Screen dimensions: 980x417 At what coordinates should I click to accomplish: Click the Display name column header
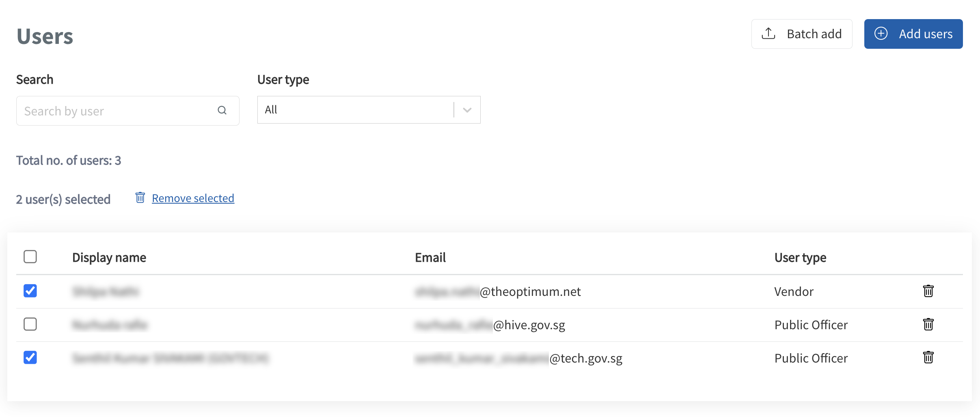pos(109,257)
